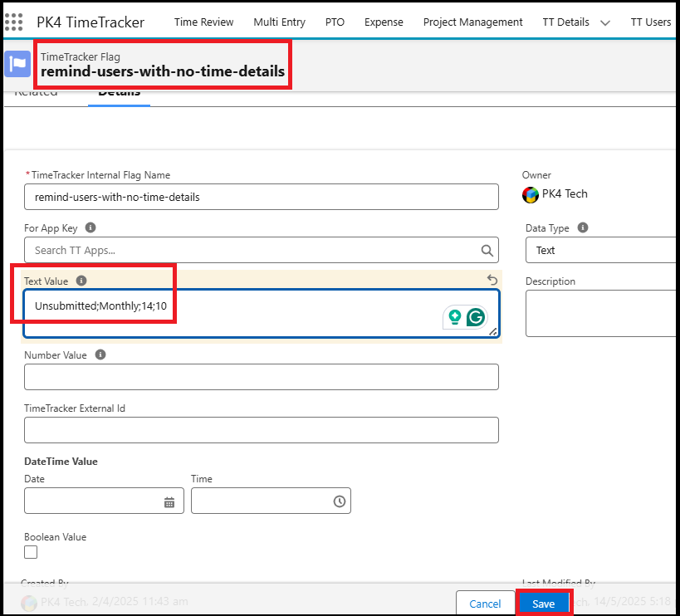Show info tooltip for Data Type

point(583,227)
